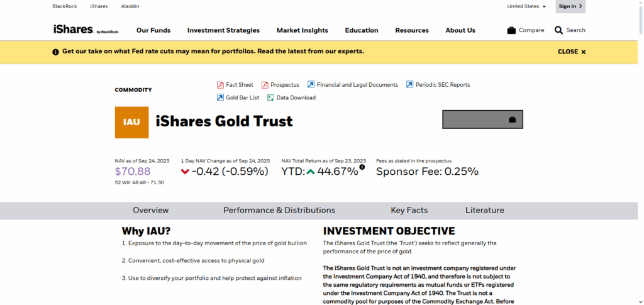The image size is (644, 305).
Task: Open the Prospectus link
Action: [285, 85]
